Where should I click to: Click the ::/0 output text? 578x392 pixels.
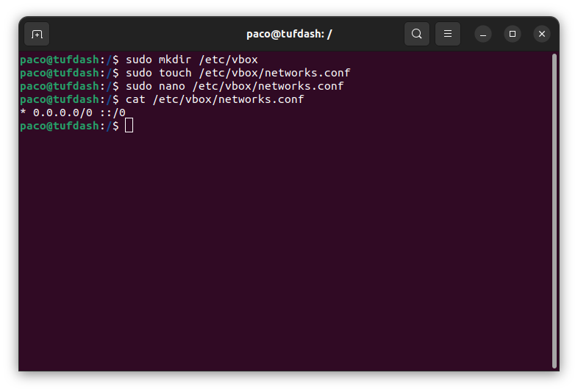point(113,113)
